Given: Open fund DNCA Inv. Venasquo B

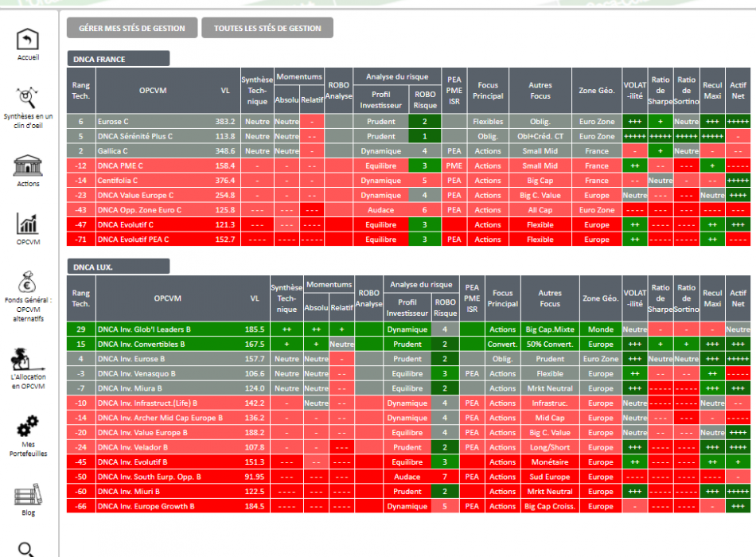Looking at the screenshot, I should click(136, 374).
